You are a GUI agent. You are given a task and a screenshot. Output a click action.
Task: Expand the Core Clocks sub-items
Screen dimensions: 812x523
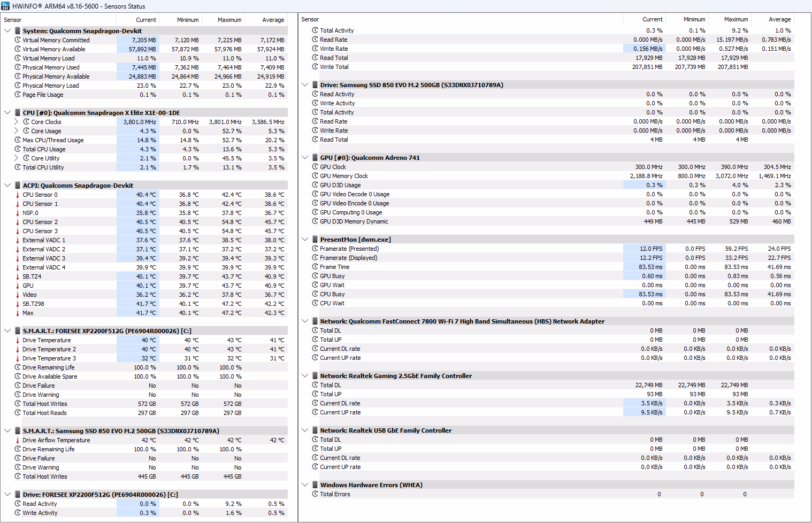(17, 122)
